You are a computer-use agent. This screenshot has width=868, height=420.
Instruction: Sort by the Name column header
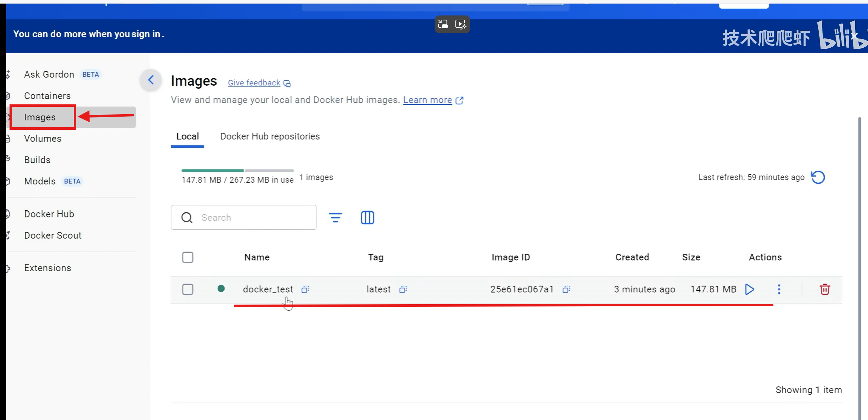click(x=257, y=257)
